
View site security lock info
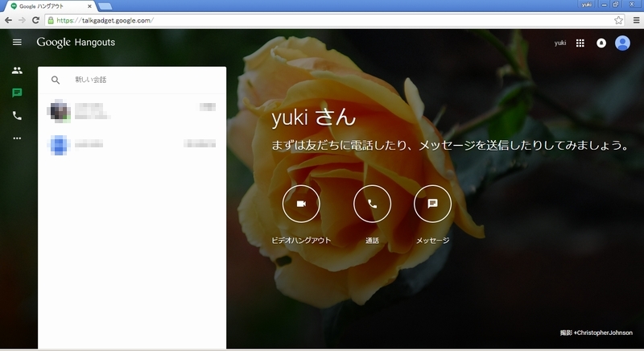(51, 20)
